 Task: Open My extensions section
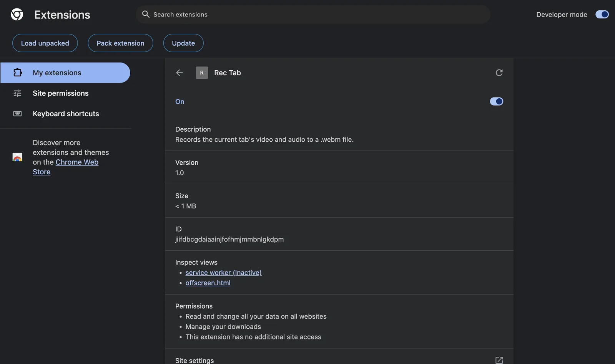pyautogui.click(x=65, y=73)
